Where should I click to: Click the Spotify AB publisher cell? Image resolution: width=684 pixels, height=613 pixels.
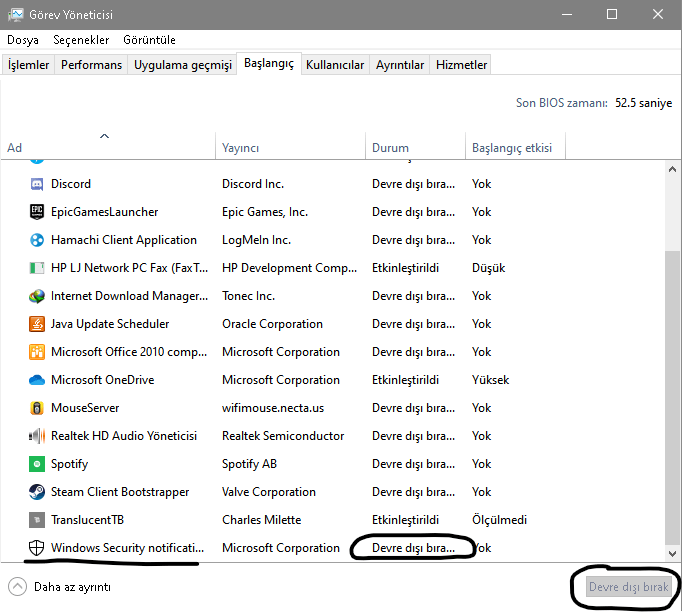pos(249,464)
